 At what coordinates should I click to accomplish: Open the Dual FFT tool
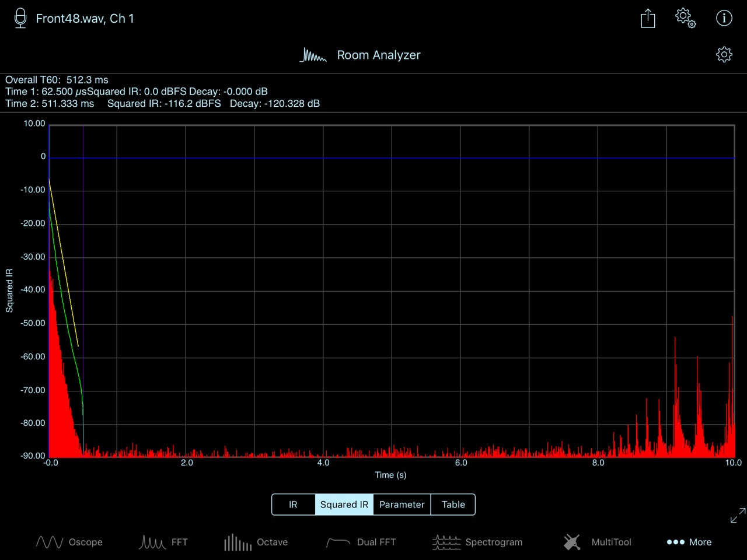pyautogui.click(x=361, y=542)
